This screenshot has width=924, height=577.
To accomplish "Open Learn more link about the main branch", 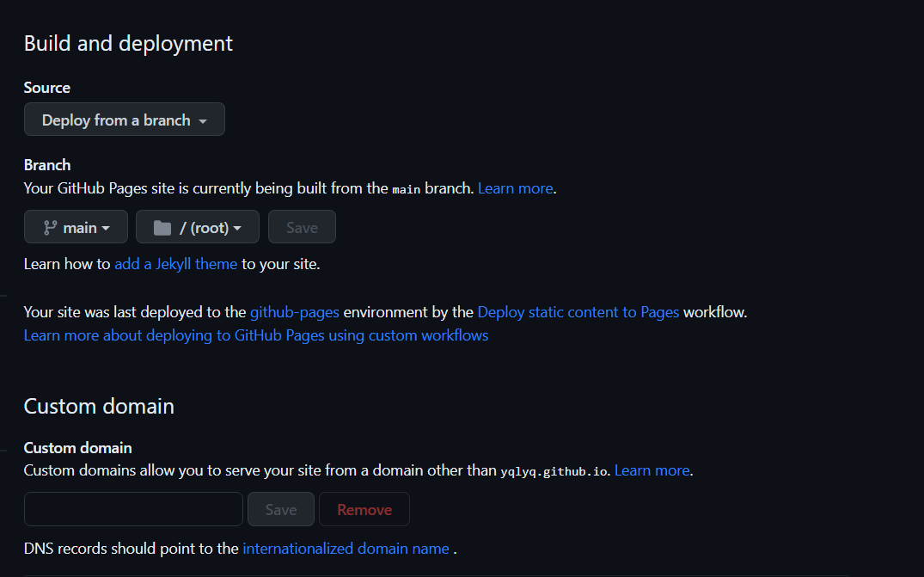I will (516, 187).
